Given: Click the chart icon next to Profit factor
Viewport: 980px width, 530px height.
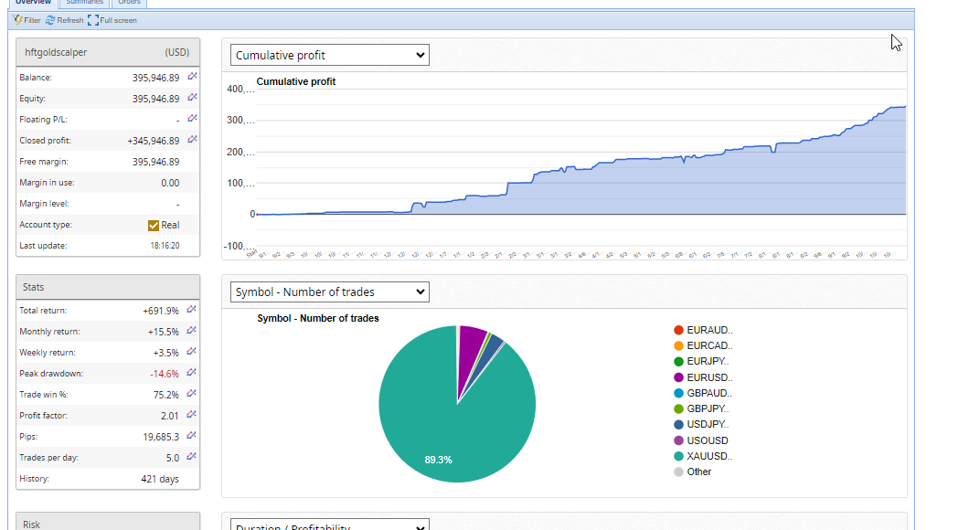Looking at the screenshot, I should tap(192, 415).
